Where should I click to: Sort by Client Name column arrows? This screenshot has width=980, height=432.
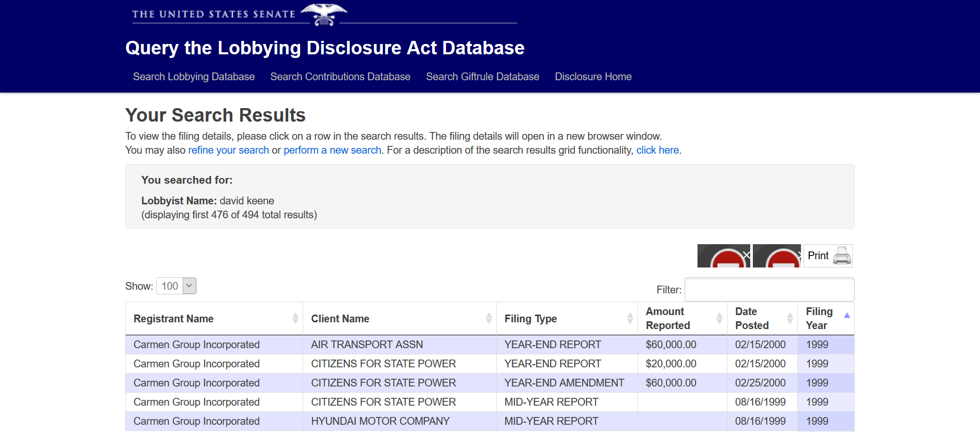coord(488,318)
